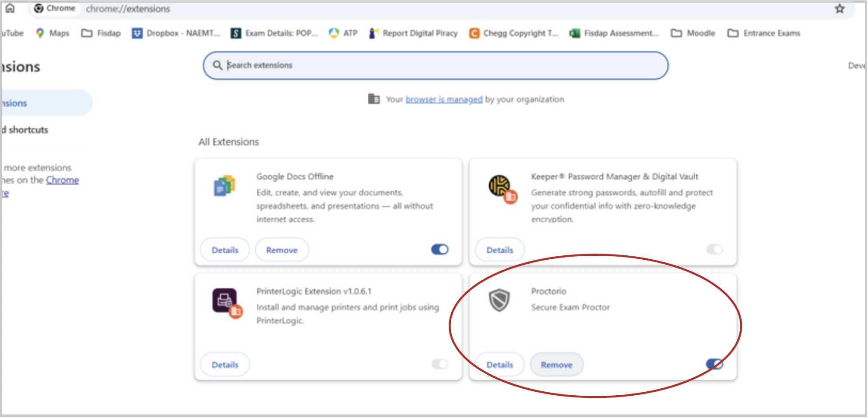Image resolution: width=868 pixels, height=418 pixels.
Task: Open the Chrome Web Store link in sidebar
Action: coord(63,180)
